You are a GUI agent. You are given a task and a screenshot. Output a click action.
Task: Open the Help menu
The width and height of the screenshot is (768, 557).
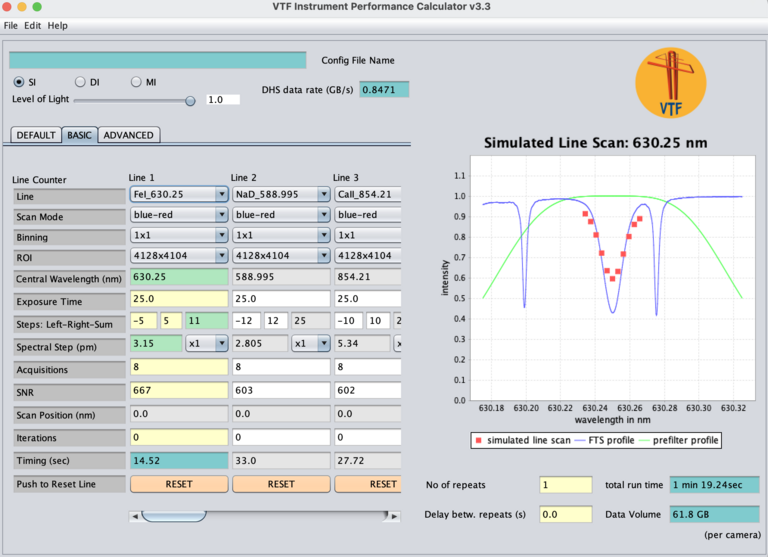57,25
